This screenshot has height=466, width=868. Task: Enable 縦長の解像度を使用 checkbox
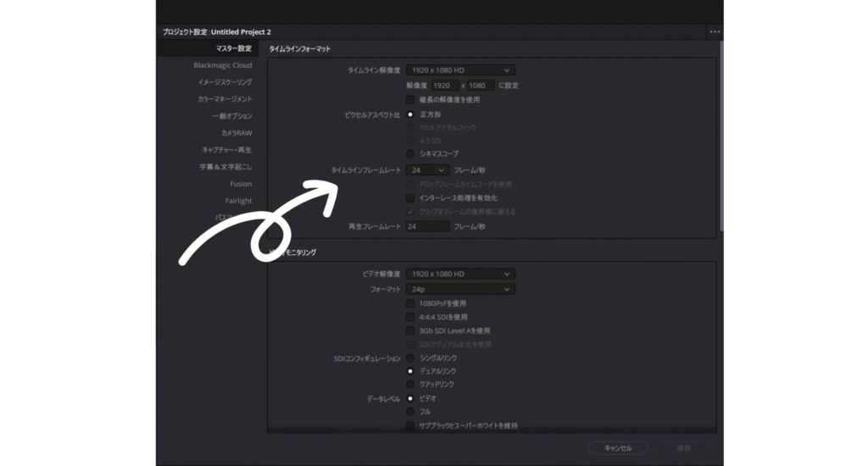point(411,100)
